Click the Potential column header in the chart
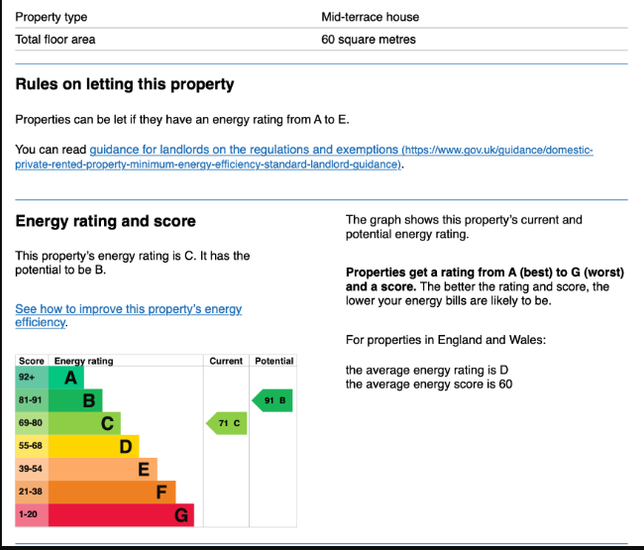This screenshot has height=550, width=644. [x=274, y=361]
